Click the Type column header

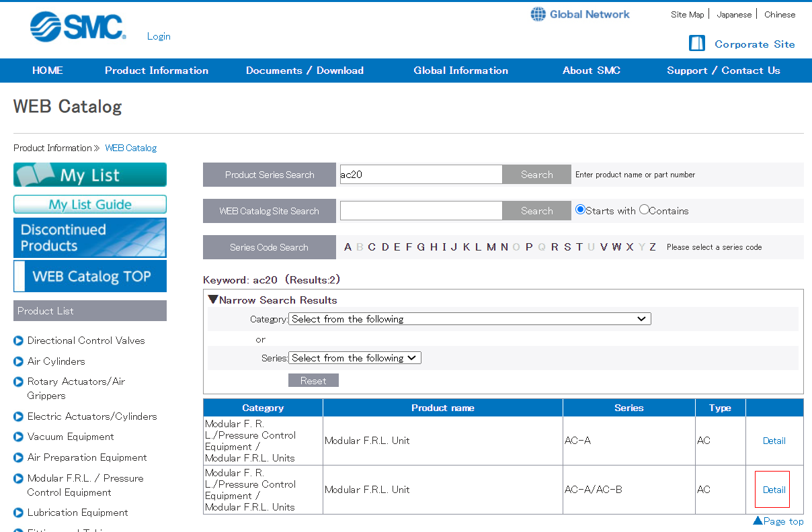pyautogui.click(x=721, y=408)
